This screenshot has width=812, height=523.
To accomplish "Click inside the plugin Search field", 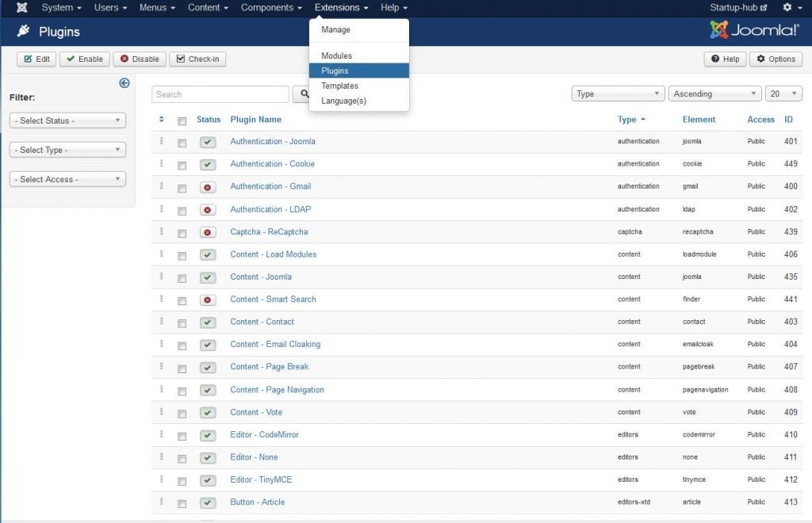I will [220, 94].
